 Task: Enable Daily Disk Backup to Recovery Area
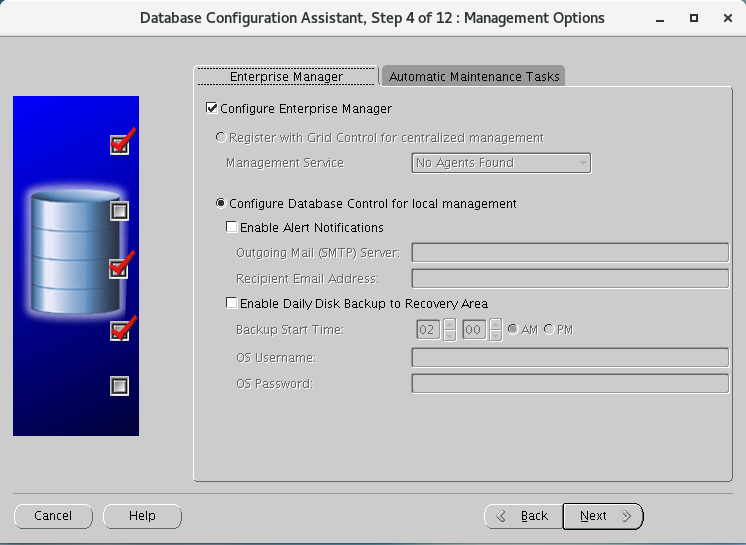coord(232,303)
